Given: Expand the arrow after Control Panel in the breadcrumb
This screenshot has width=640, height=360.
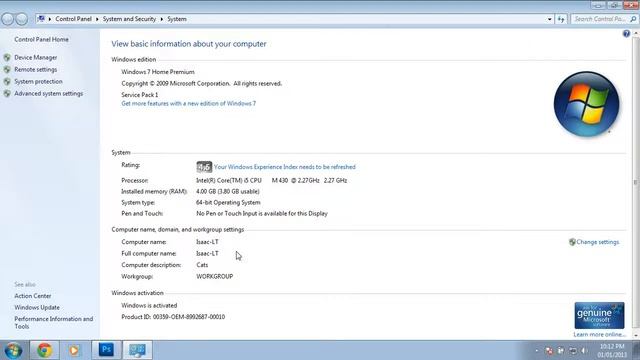Looking at the screenshot, I should point(97,19).
